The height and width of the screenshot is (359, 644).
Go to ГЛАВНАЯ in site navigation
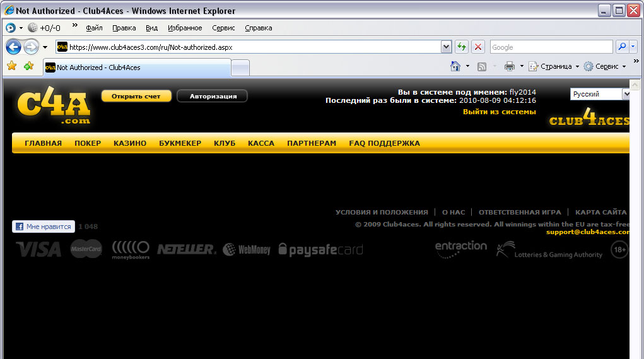43,143
